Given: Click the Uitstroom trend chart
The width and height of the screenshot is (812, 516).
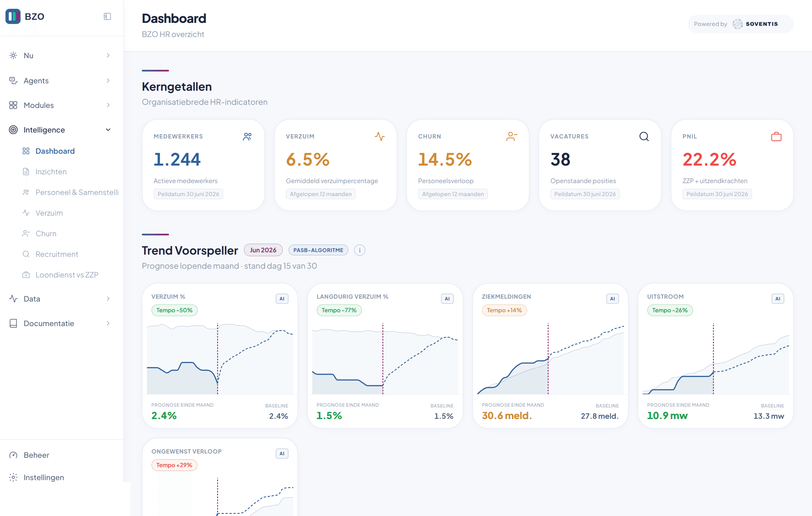Looking at the screenshot, I should [716, 359].
